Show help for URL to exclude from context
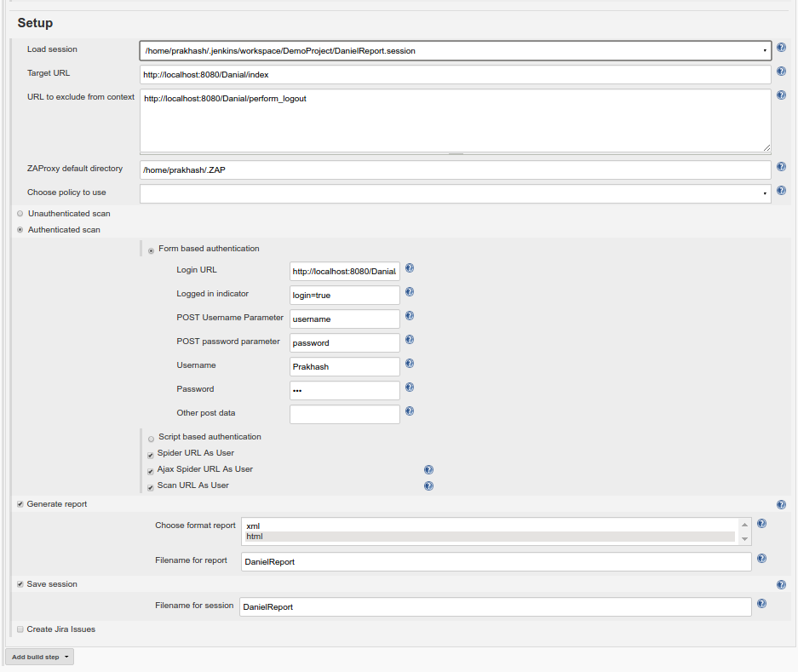The height and width of the screenshot is (672, 798). (781, 95)
